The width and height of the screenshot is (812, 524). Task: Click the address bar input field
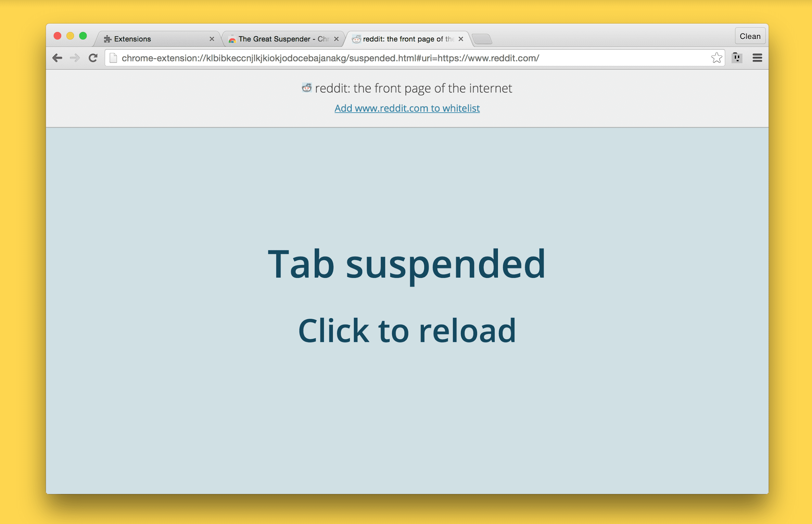coord(407,57)
